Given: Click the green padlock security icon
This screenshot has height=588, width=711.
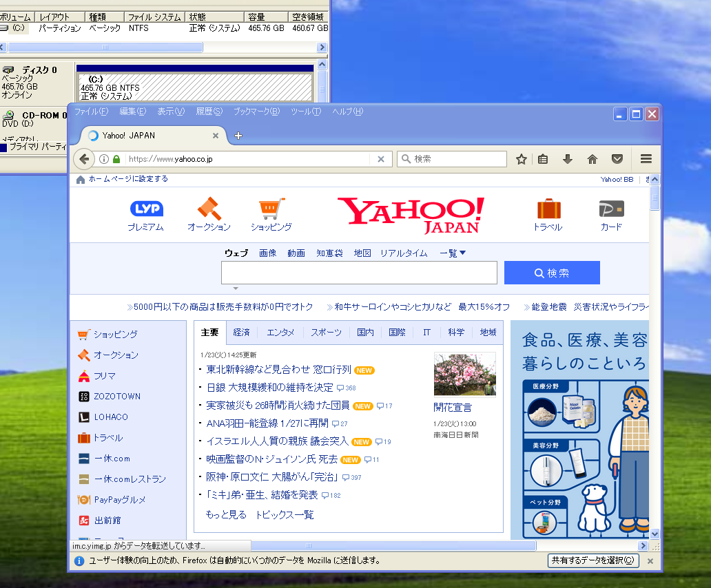Looking at the screenshot, I should point(116,159).
